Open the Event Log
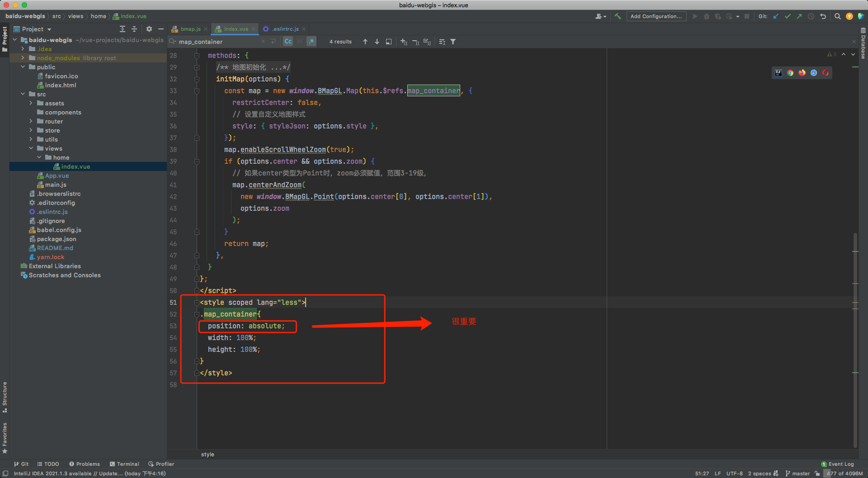 [837, 464]
